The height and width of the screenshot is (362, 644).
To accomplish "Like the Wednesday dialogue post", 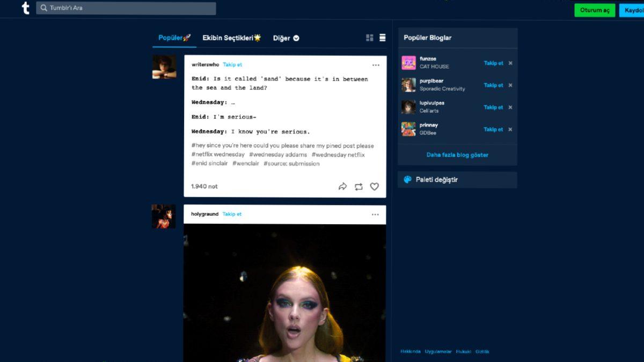I will tap(374, 187).
